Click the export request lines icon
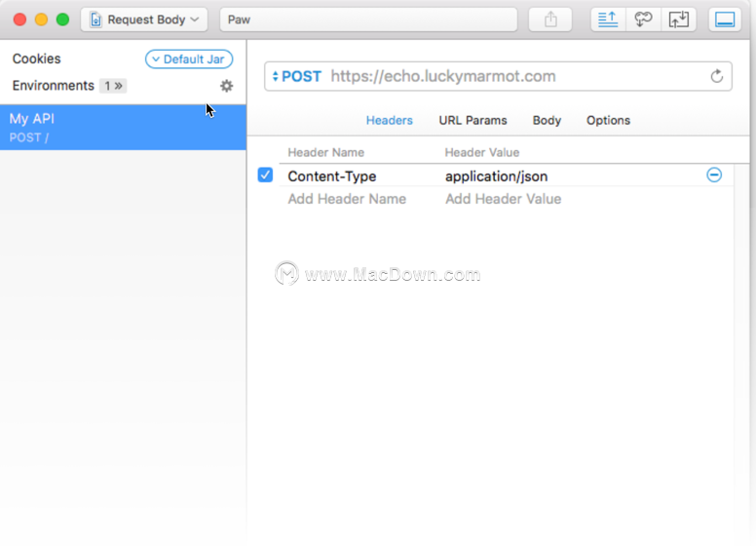Image resolution: width=756 pixels, height=546 pixels. [608, 19]
